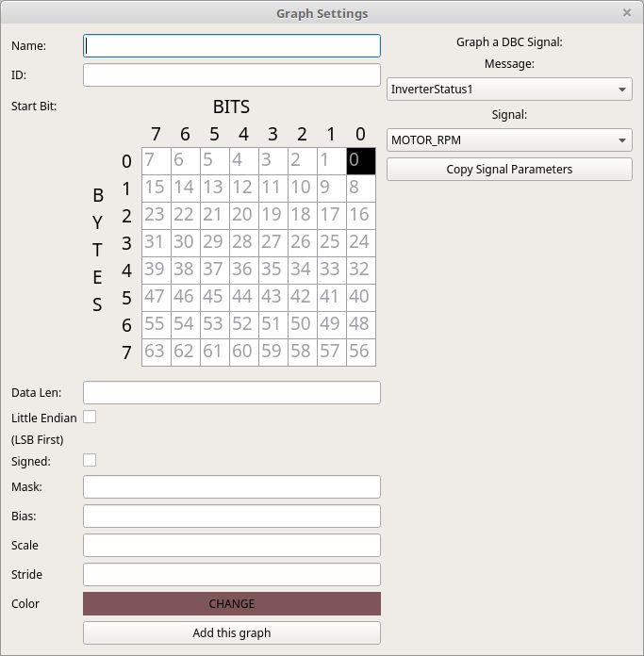This screenshot has width=644, height=656.
Task: Click the Scale input field
Action: (x=231, y=545)
